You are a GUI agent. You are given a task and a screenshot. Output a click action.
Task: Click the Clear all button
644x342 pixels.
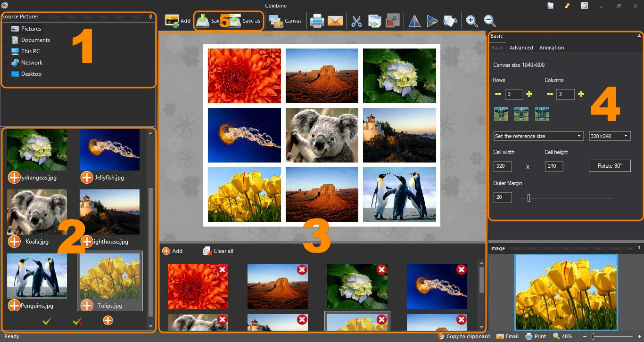(218, 251)
